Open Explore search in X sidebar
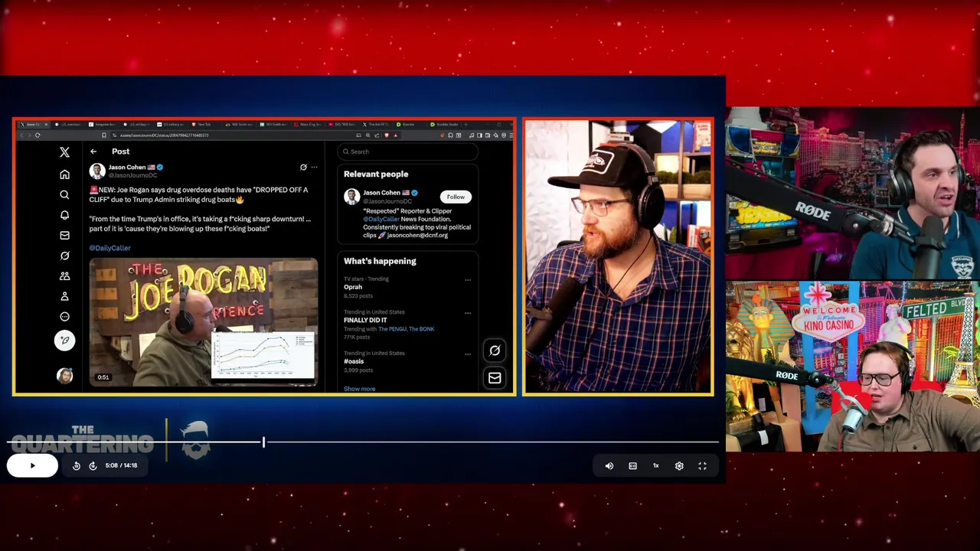The image size is (980, 551). tap(64, 194)
